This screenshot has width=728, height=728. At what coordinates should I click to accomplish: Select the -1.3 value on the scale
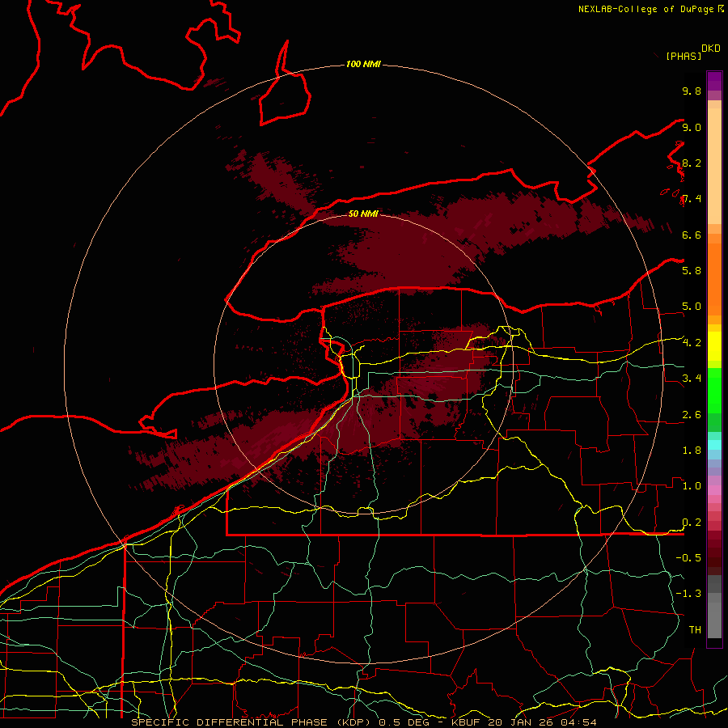[x=688, y=594]
